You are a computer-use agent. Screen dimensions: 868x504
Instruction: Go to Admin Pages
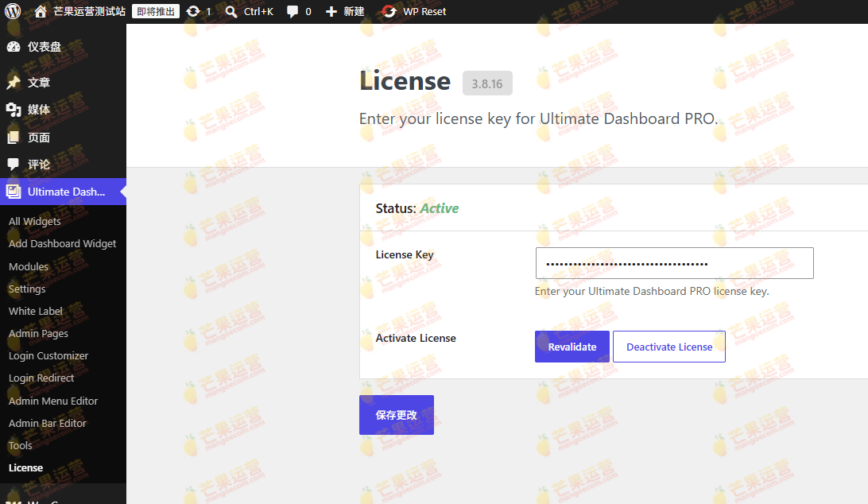[39, 333]
